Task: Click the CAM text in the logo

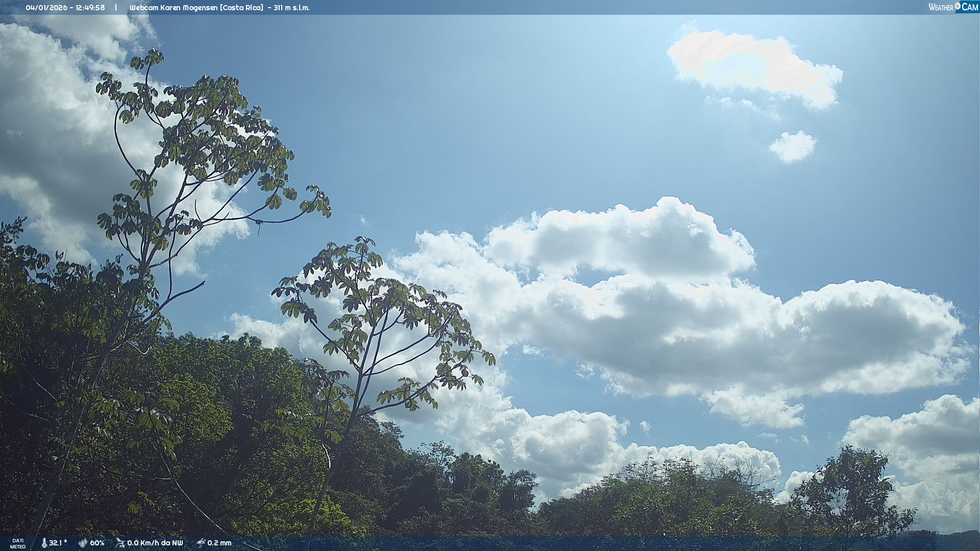Action: point(970,7)
